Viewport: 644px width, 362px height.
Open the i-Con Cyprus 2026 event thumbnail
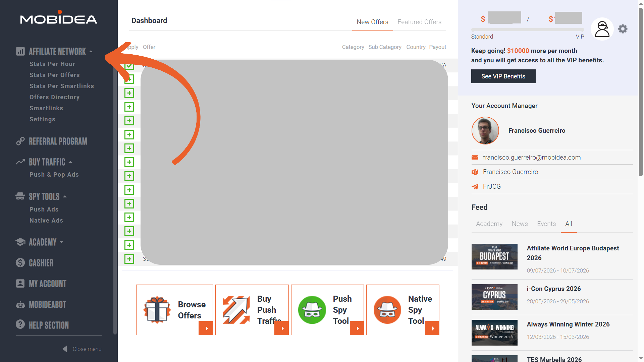pos(494,297)
